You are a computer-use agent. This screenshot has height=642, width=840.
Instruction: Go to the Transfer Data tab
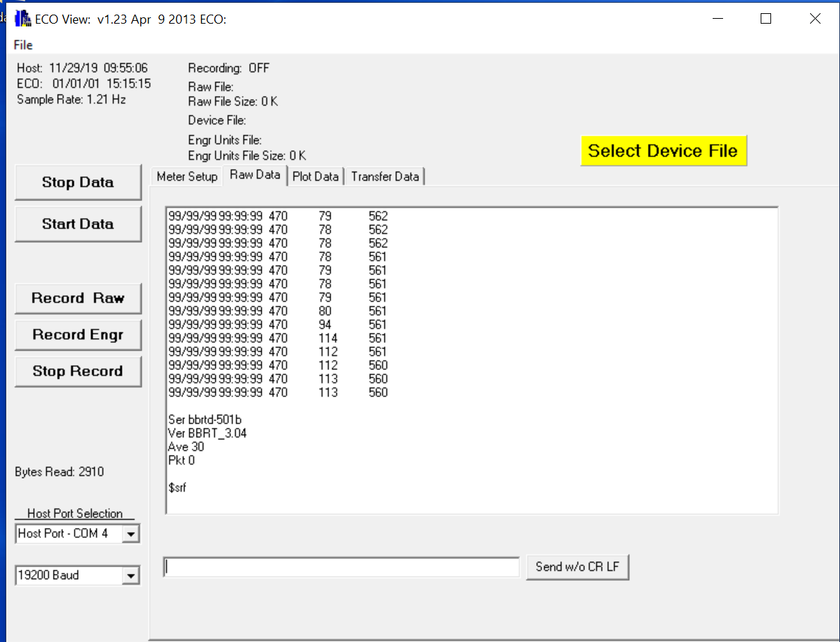coord(385,177)
